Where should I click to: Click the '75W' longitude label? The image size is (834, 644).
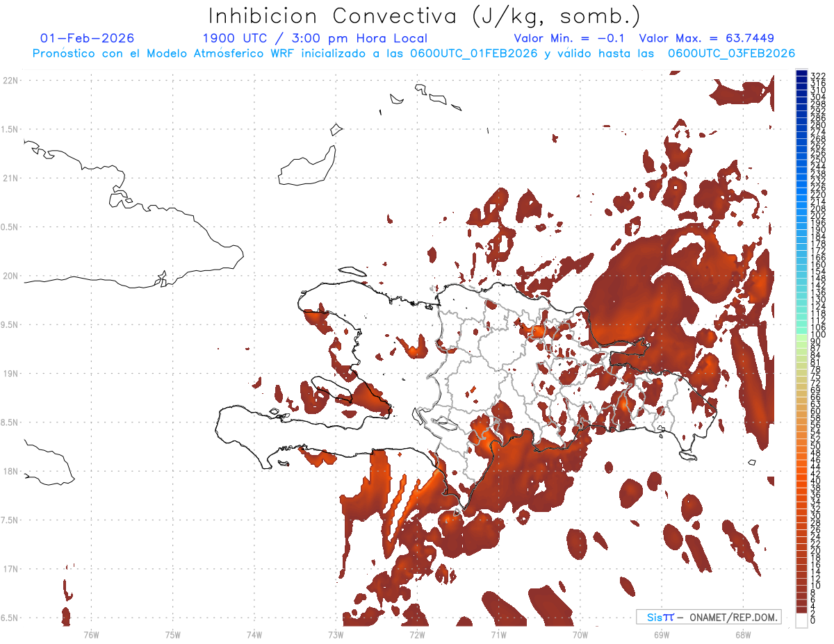(x=173, y=634)
